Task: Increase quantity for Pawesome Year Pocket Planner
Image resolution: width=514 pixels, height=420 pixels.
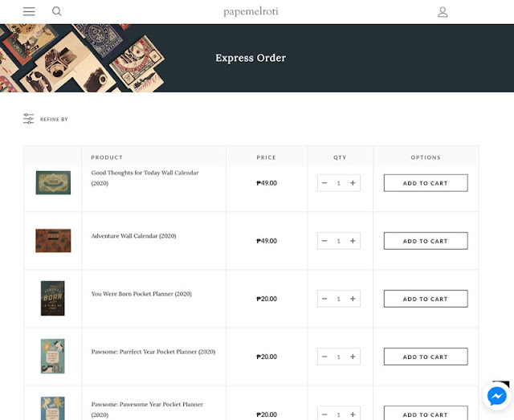Action: point(353,414)
